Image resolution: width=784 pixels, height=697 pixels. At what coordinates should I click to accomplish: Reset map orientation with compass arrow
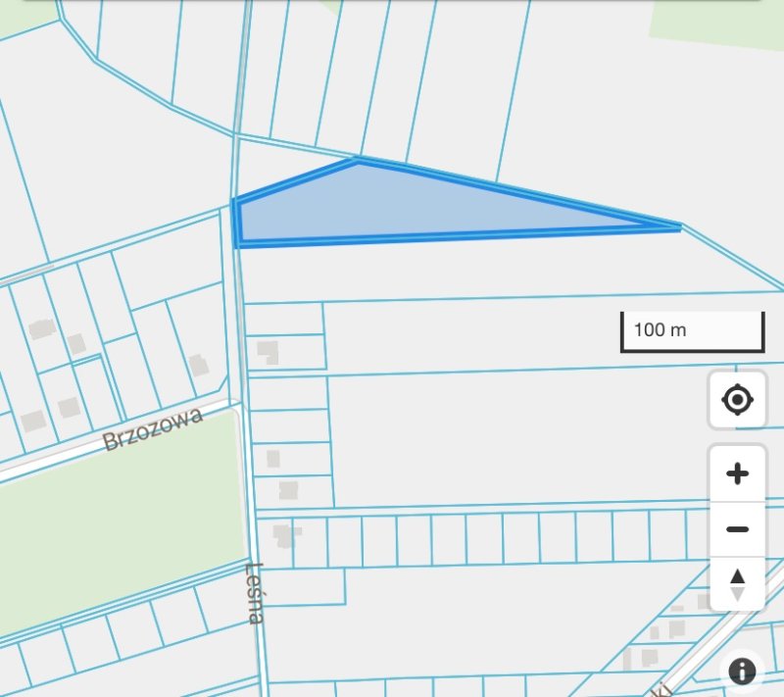pyautogui.click(x=737, y=584)
